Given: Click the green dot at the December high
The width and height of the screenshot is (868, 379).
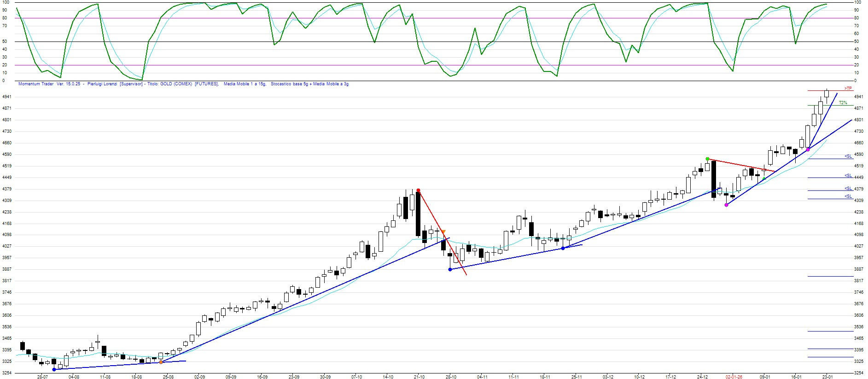Looking at the screenshot, I should (x=707, y=159).
